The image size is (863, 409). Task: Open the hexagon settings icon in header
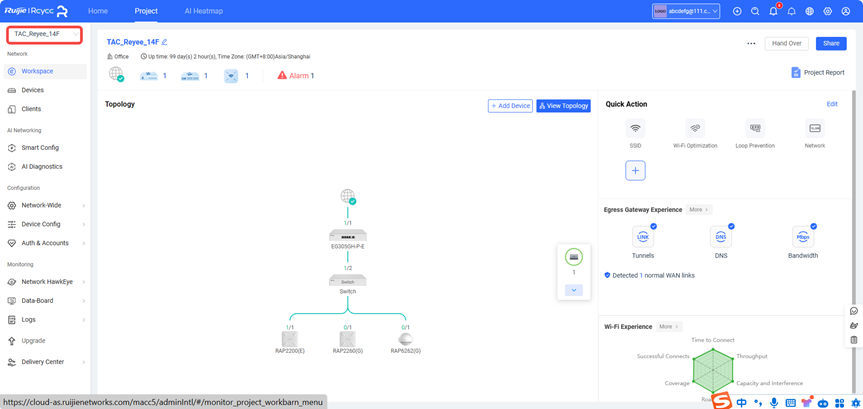tap(827, 11)
